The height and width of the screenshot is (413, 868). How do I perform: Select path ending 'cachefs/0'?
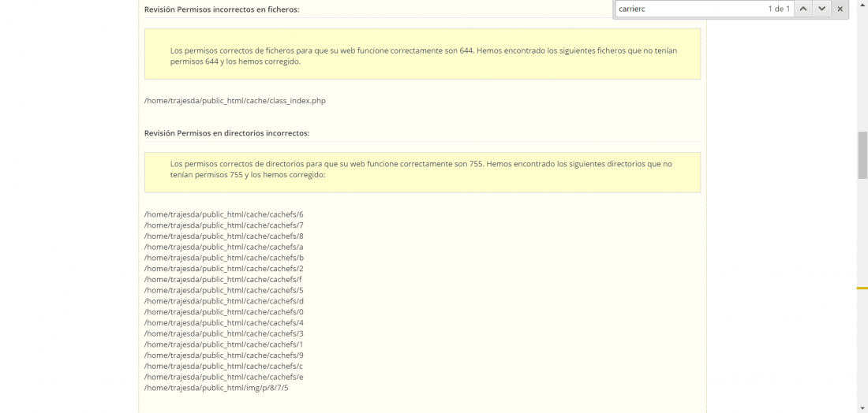(223, 312)
